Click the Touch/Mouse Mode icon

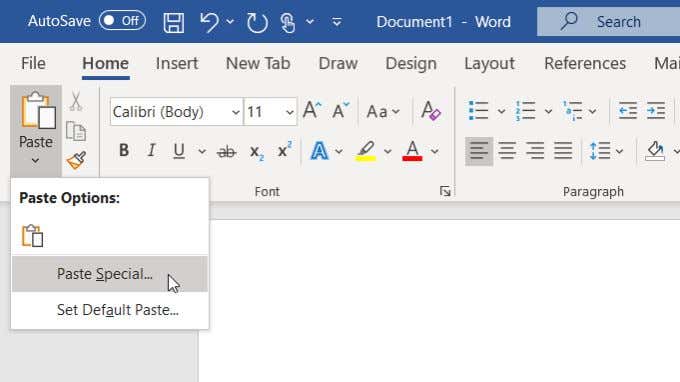288,22
